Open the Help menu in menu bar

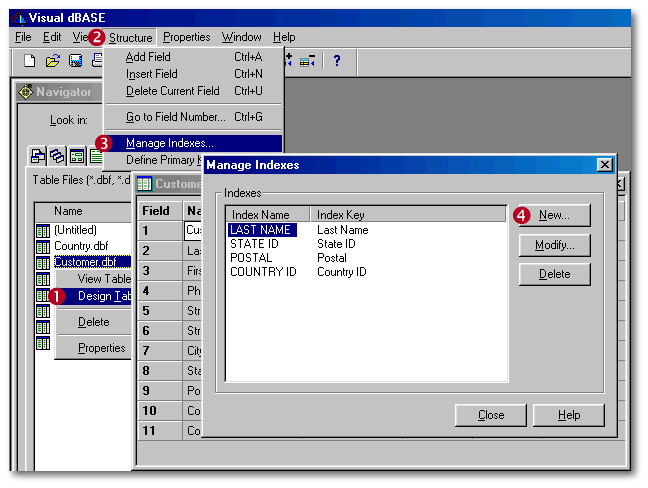tap(284, 37)
